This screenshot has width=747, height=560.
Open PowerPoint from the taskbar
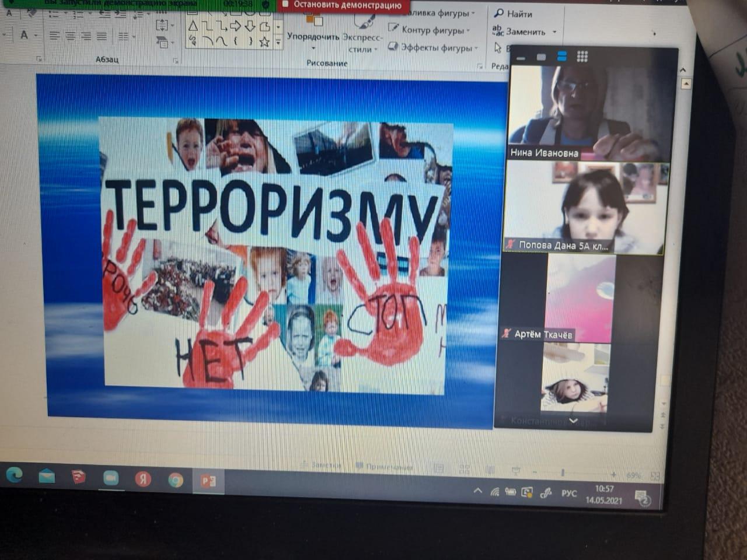208,480
